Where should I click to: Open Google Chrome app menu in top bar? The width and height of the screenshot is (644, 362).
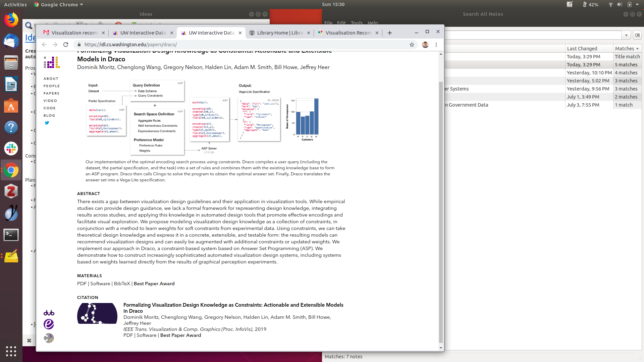tap(59, 4)
